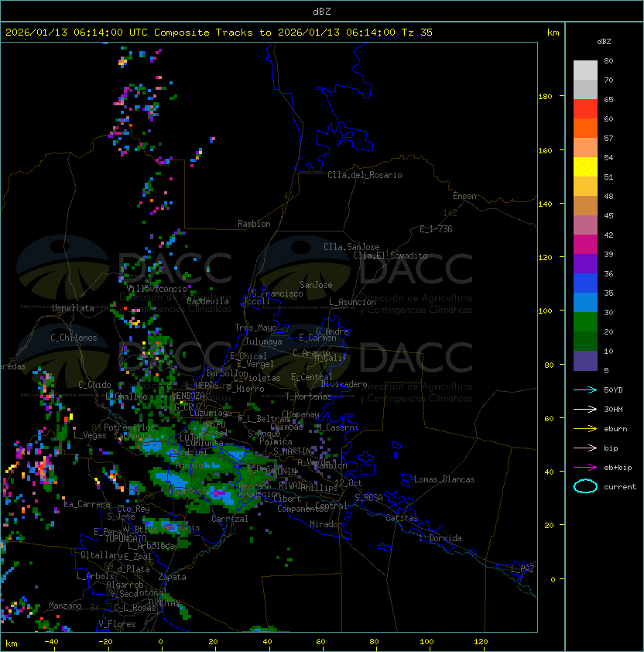Click the Carrizal label
The image size is (644, 652).
pos(229,519)
